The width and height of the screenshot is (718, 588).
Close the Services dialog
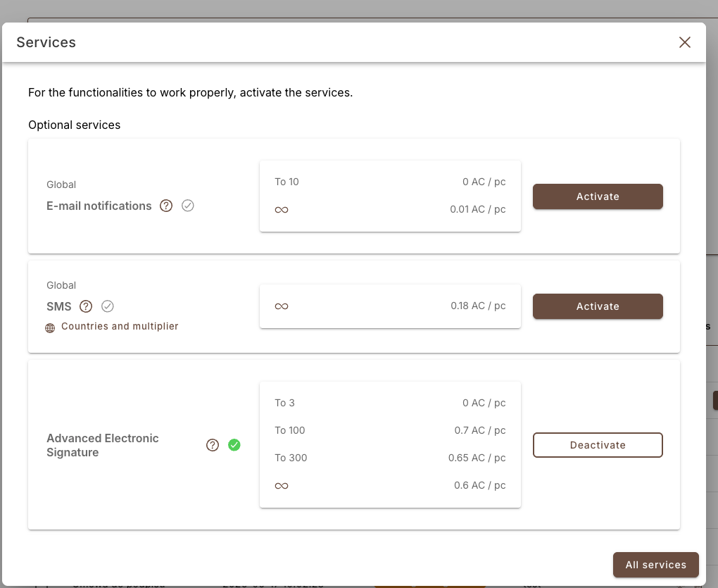pos(685,42)
